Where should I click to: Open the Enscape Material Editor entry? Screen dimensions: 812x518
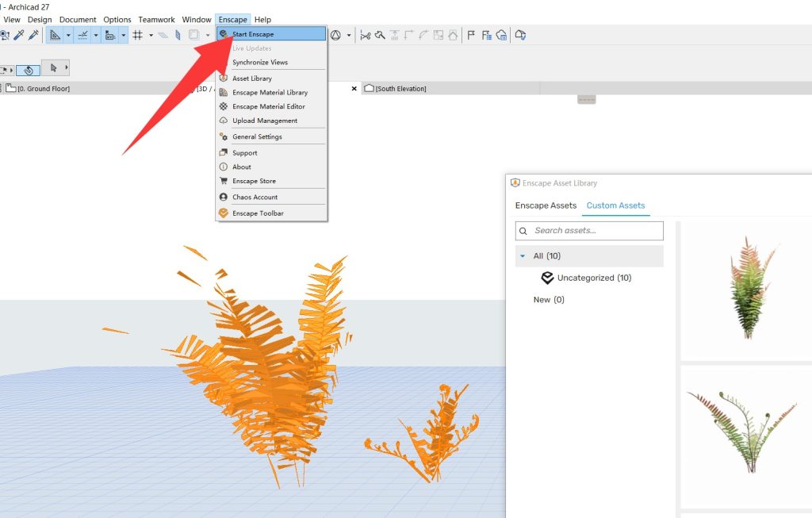(x=268, y=106)
